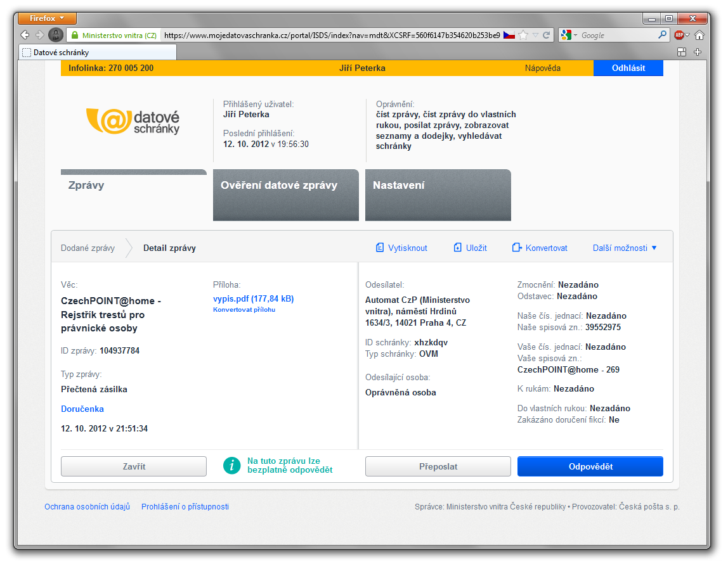Image resolution: width=728 pixels, height=569 pixels.
Task: Click the Adblock Plus icon
Action: [x=679, y=35]
